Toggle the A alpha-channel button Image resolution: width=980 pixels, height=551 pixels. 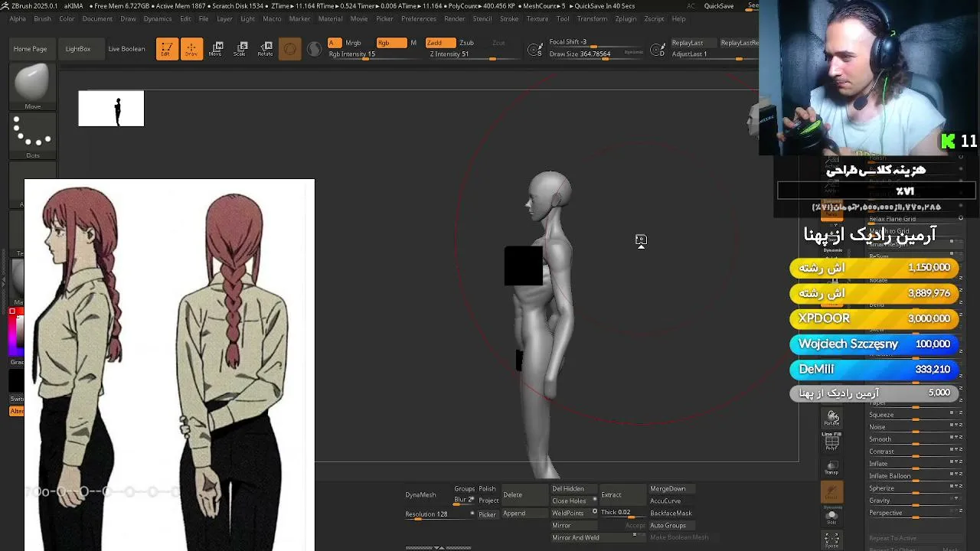pos(334,43)
